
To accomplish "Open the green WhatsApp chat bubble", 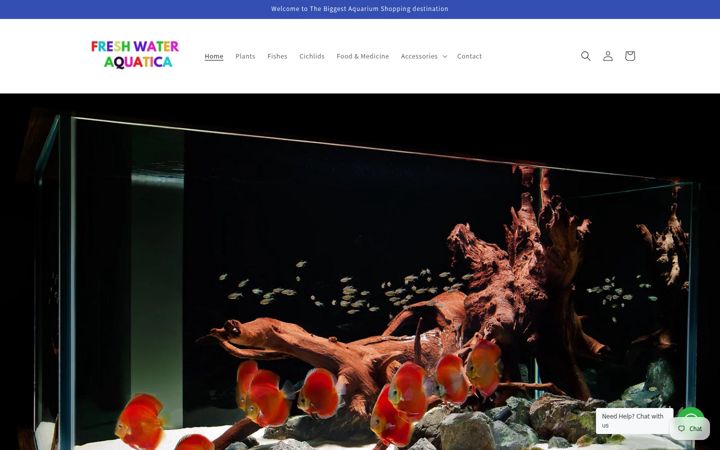I will [691, 413].
